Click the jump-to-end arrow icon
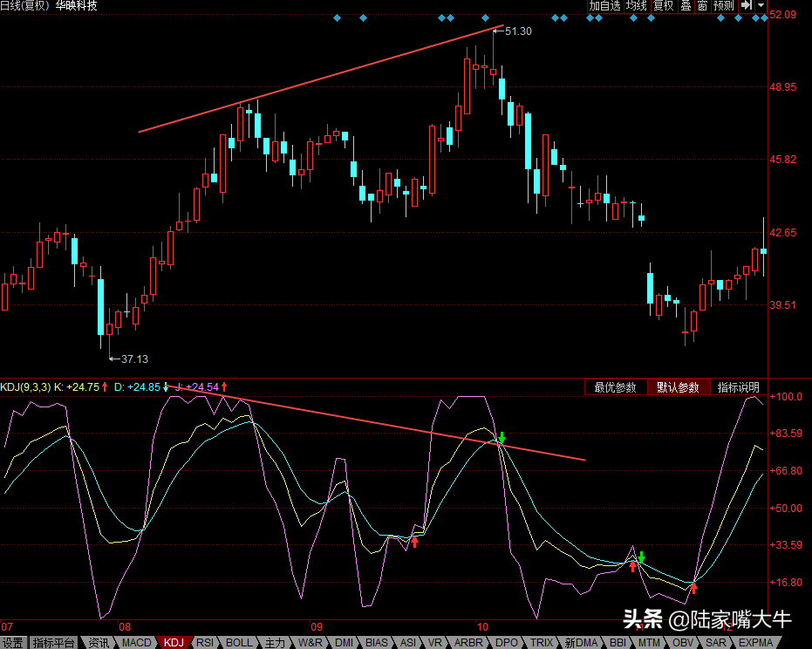This screenshot has width=812, height=649. pos(747,6)
